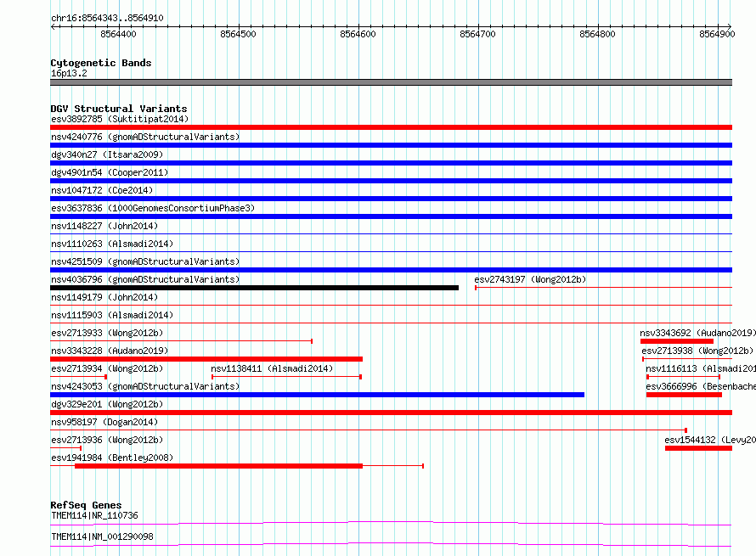Select esv3637836 (1000GenomesConsortiumPhase3) label
Viewport: 756px width, 556px height.
[153, 208]
